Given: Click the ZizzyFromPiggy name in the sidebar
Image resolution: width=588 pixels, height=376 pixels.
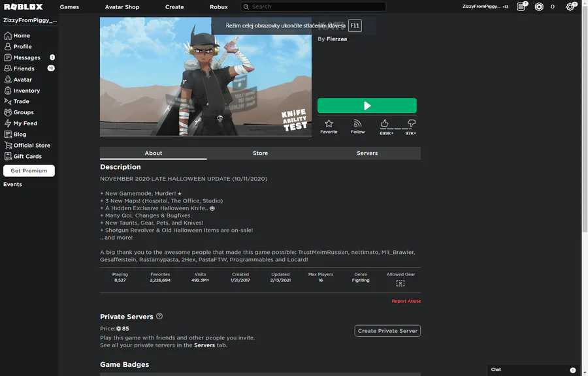Looking at the screenshot, I should click(30, 20).
